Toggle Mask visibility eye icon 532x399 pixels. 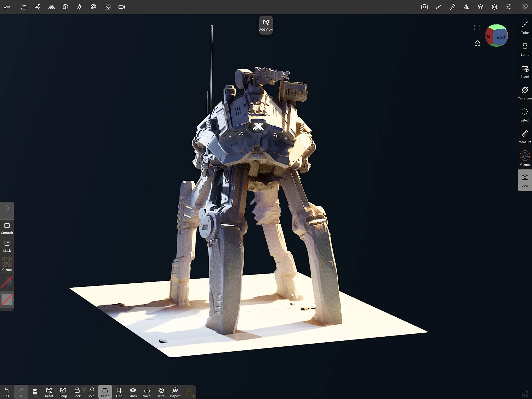(x=133, y=392)
